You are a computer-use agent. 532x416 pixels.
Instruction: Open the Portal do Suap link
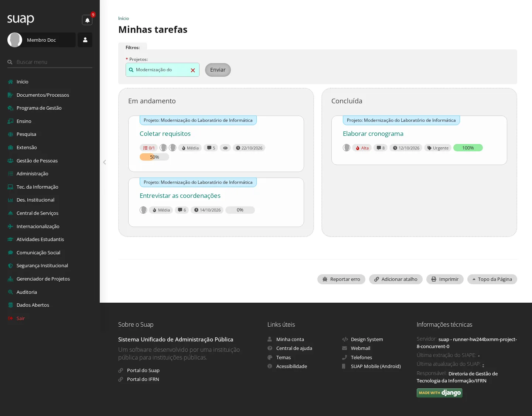(x=143, y=370)
